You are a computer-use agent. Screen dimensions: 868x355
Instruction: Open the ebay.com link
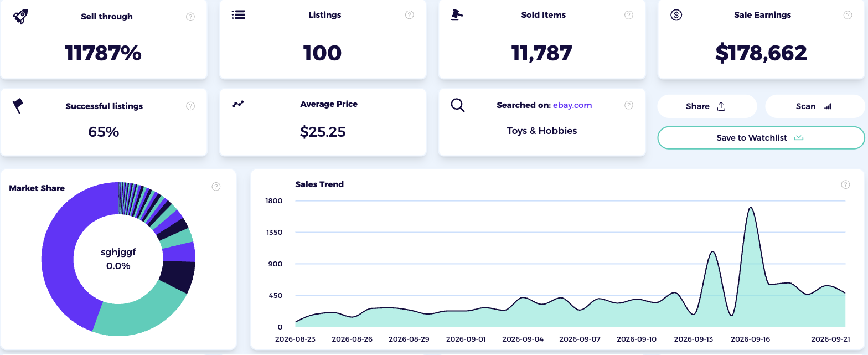point(572,105)
